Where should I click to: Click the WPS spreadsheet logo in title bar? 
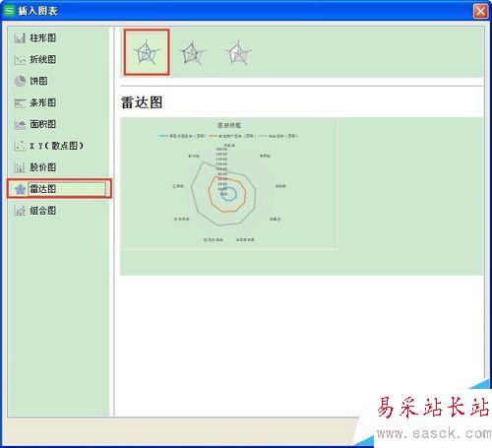pos(9,11)
